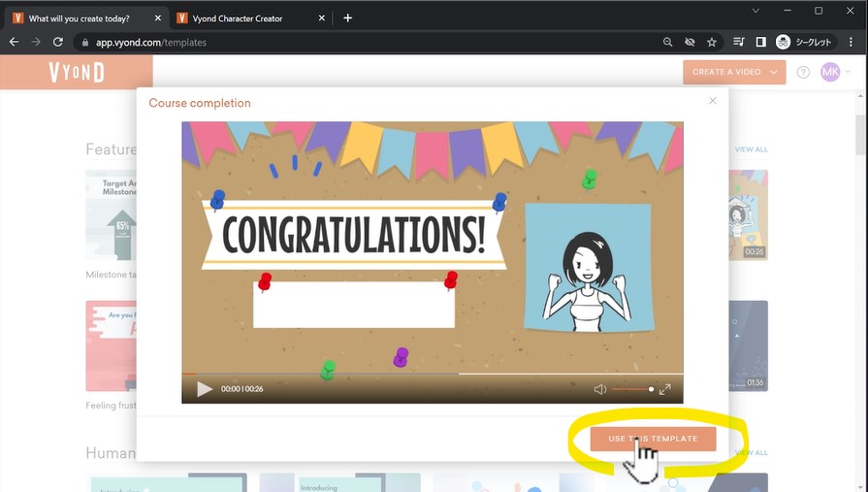
Task: Close the Course completion dialog
Action: pyautogui.click(x=713, y=101)
